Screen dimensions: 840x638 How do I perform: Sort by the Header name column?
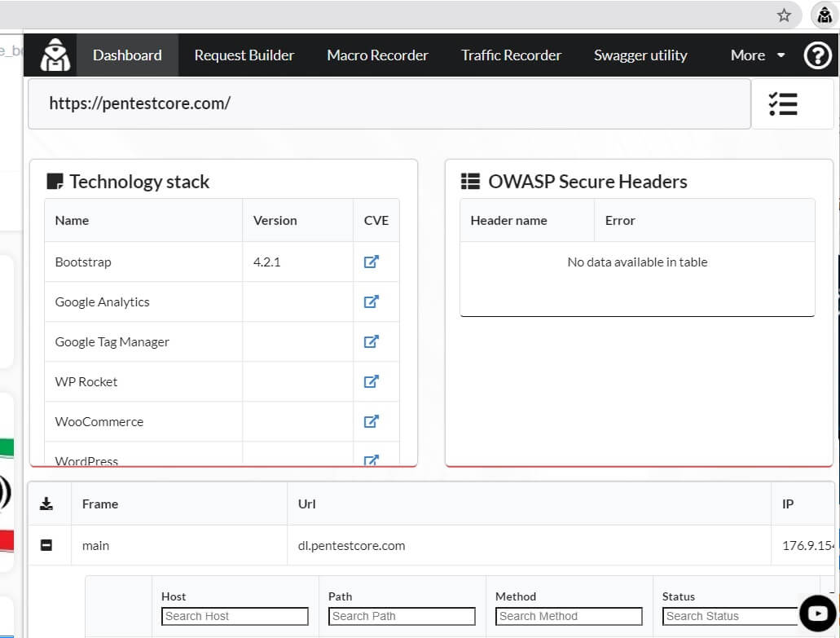527,220
